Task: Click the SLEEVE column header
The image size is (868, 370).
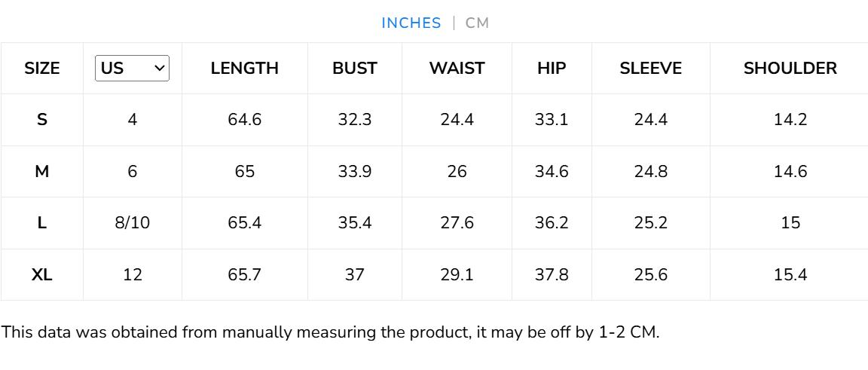Action: [651, 68]
